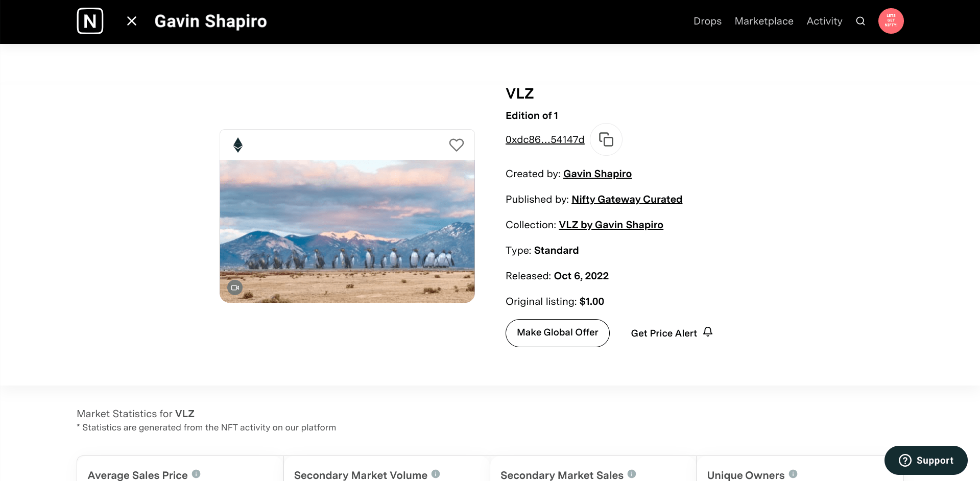This screenshot has height=481, width=980.
Task: Toggle the heart favorite on VLZ artwork
Action: pyautogui.click(x=456, y=145)
